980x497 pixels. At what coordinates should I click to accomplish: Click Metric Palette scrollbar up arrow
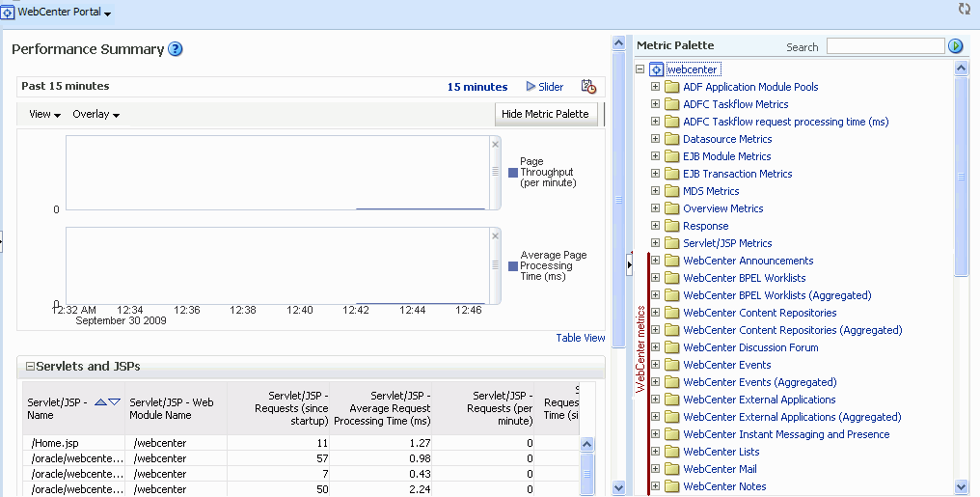[x=962, y=69]
